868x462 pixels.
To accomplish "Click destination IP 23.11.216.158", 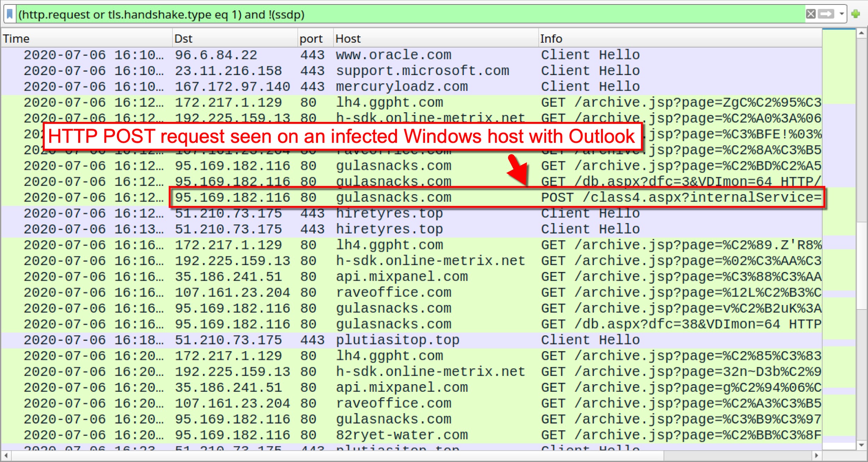I will click(x=228, y=71).
